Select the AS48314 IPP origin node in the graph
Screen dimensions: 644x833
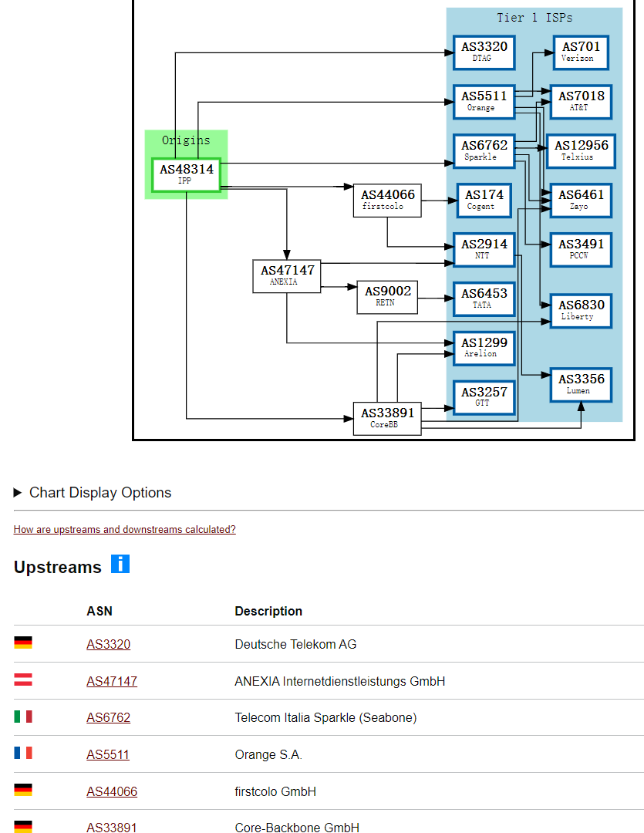point(186,175)
